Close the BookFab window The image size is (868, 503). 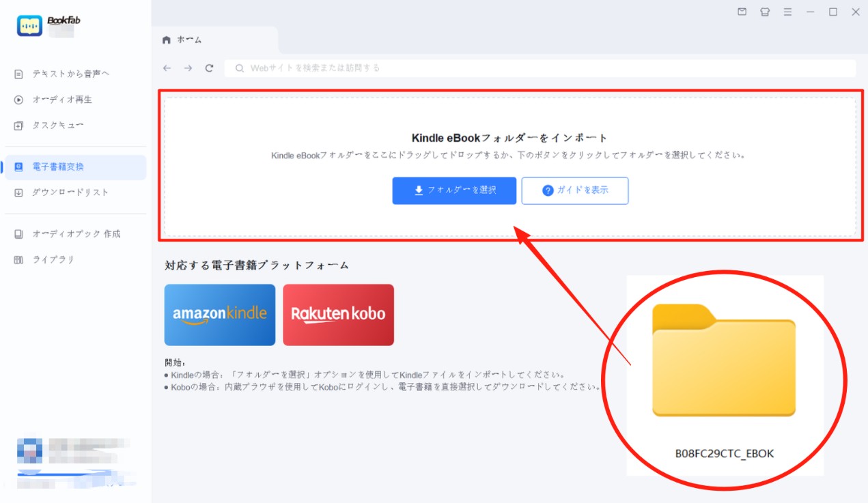coord(855,12)
